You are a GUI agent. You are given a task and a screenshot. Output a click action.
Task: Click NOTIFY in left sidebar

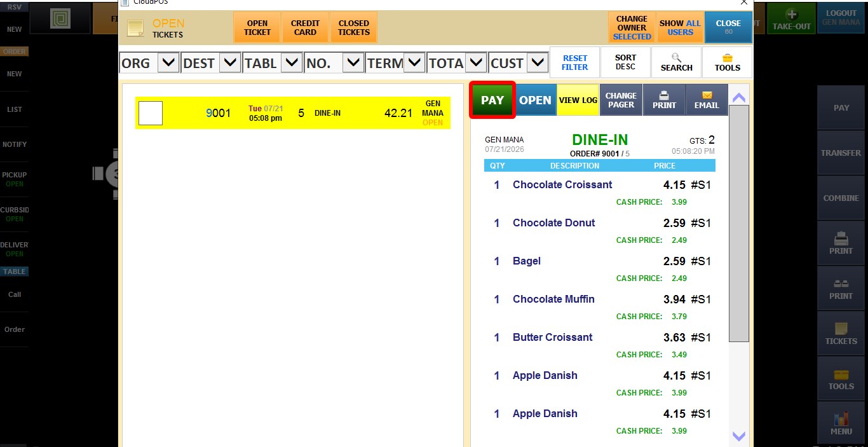(14, 144)
